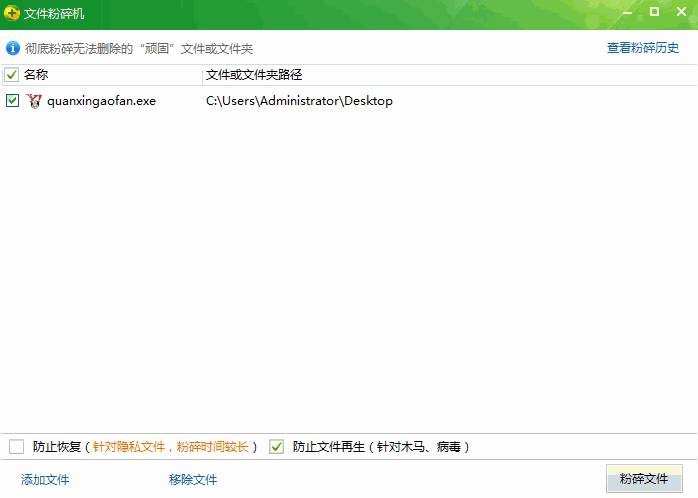
Task: Click the 移除文件 link
Action: pos(193,479)
